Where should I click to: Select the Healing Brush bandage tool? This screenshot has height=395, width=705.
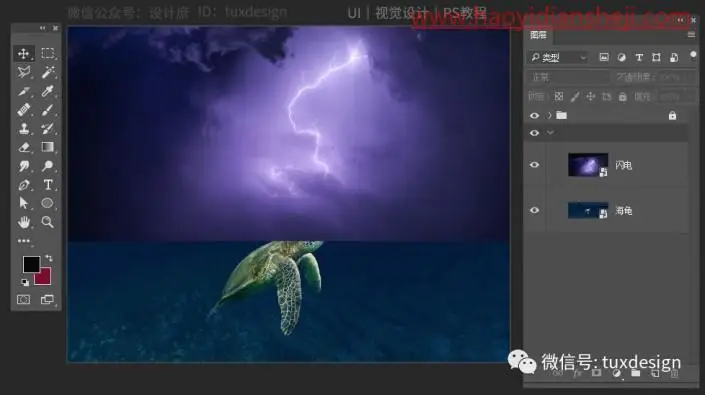[23, 110]
